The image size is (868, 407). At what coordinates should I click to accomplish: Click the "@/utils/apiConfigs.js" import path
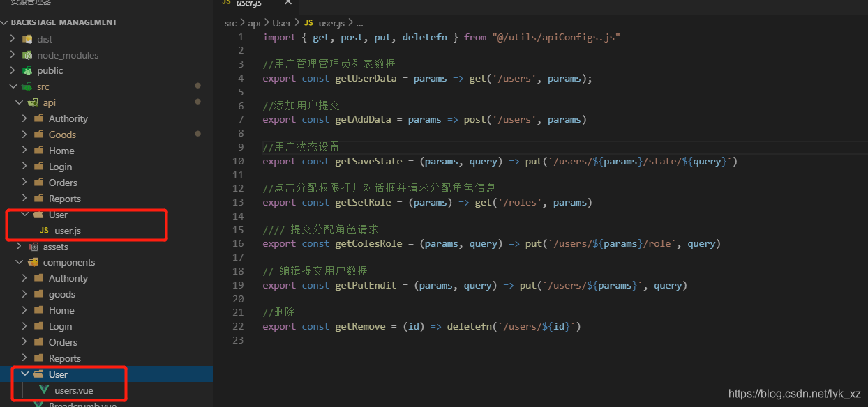(556, 37)
